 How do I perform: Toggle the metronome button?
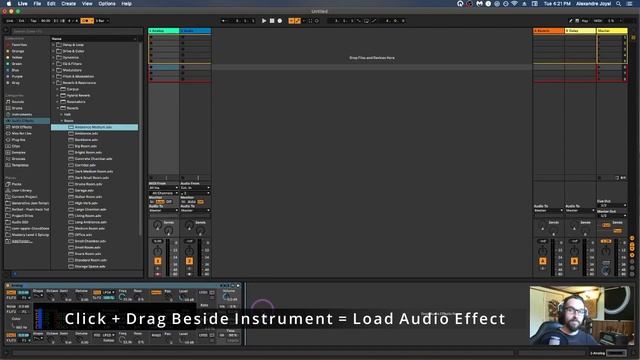(x=86, y=21)
